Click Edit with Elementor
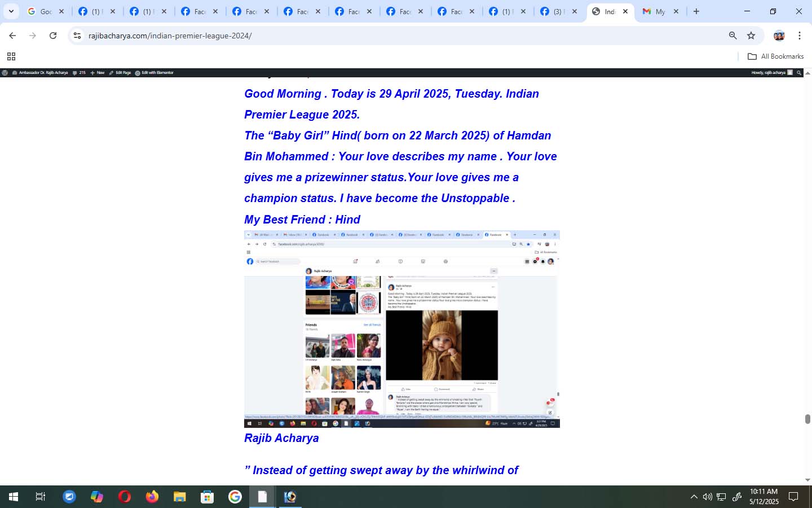812x508 pixels. click(154, 73)
